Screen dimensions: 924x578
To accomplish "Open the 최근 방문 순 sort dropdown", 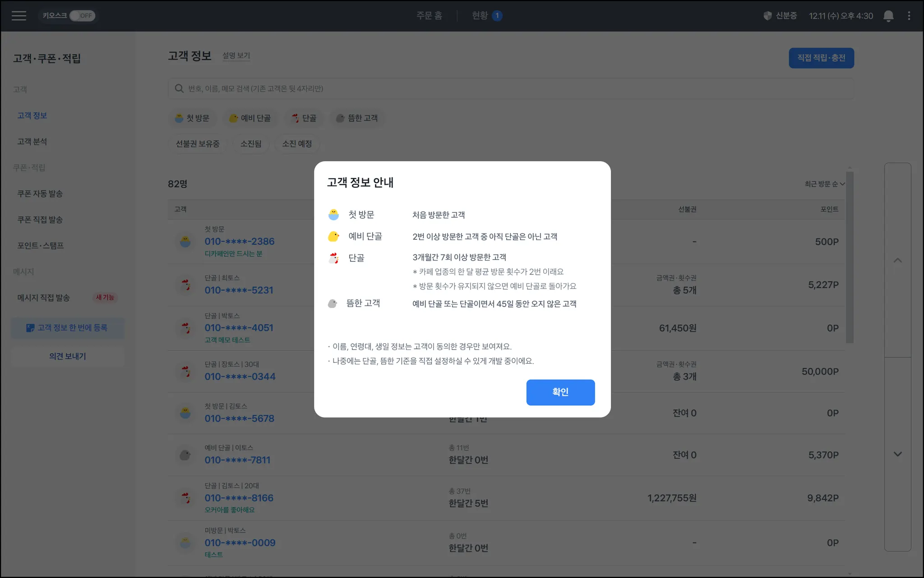I will (824, 184).
